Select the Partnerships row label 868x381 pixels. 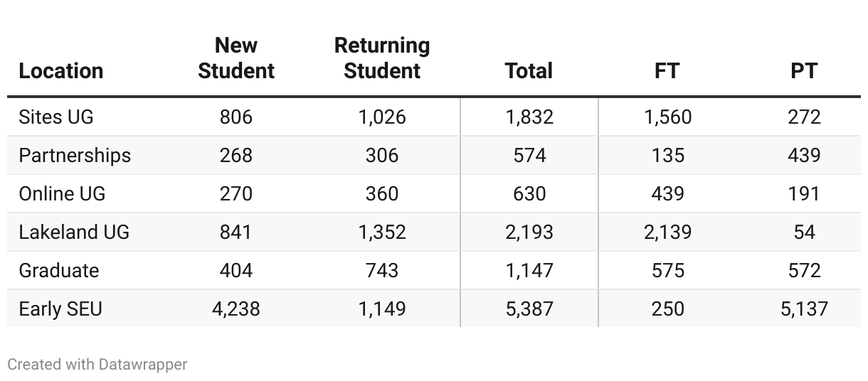[x=75, y=155]
